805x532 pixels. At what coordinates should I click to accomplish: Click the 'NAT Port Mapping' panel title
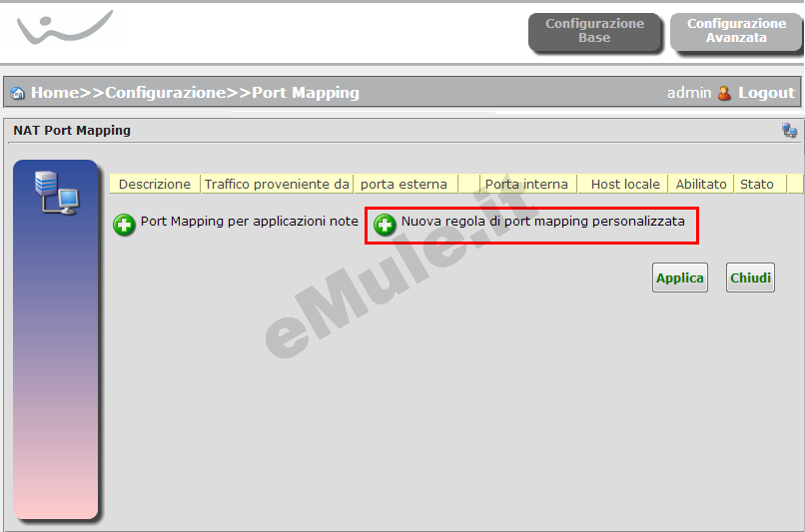(72, 131)
